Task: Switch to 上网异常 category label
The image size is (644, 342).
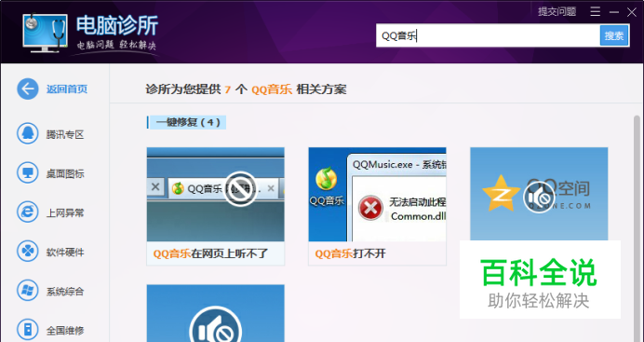Action: click(x=65, y=212)
